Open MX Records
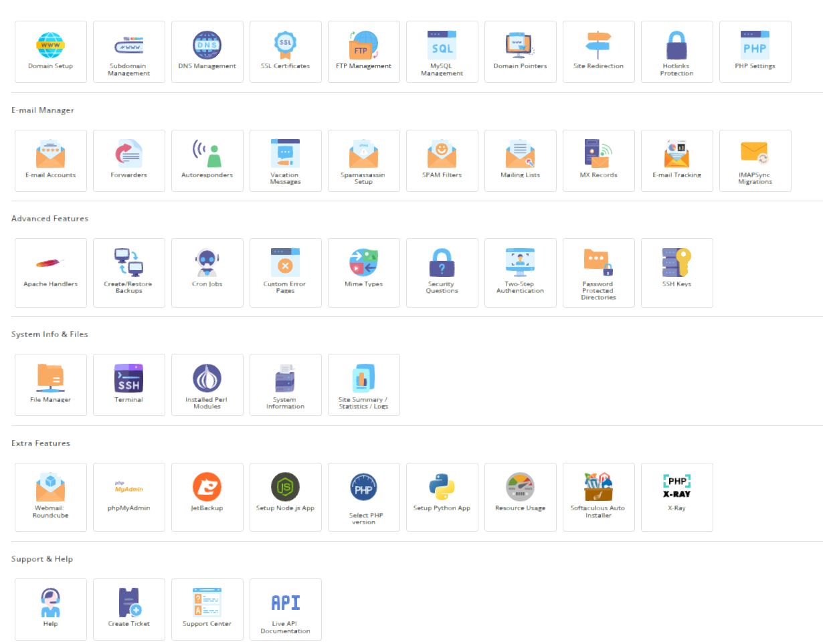The image size is (823, 644). tap(599, 160)
